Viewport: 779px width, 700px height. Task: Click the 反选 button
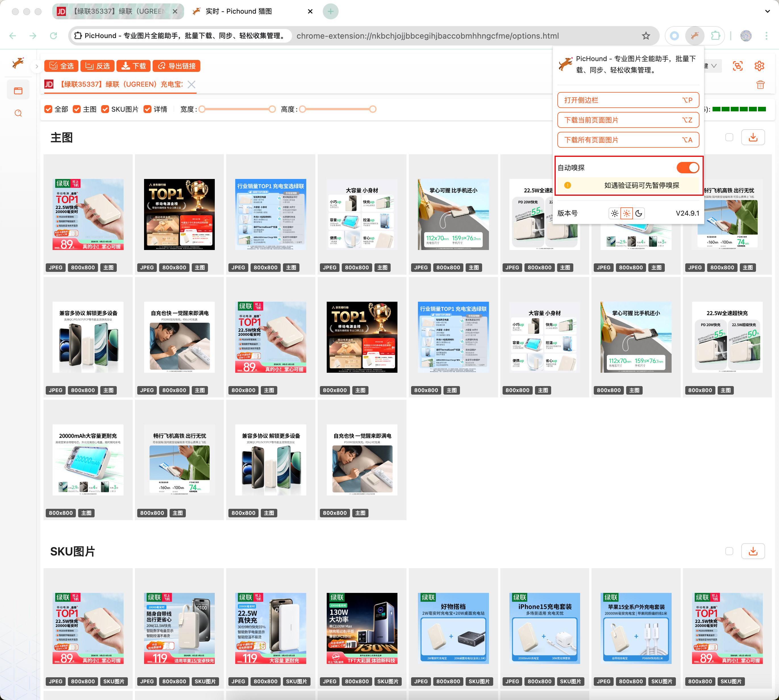tap(97, 66)
